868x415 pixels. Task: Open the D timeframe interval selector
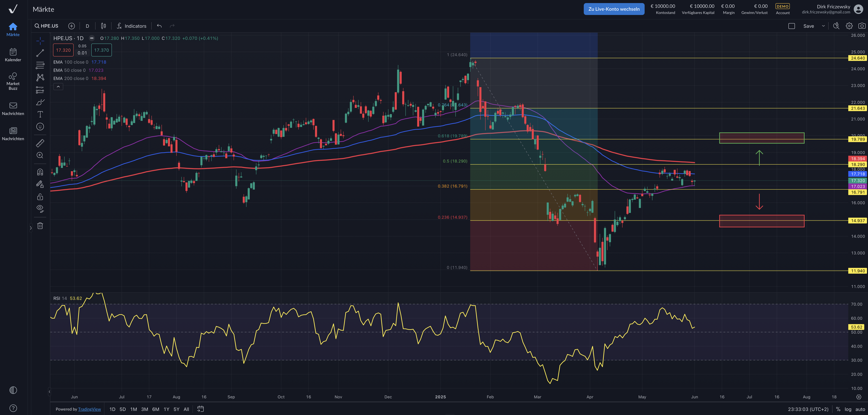(87, 26)
